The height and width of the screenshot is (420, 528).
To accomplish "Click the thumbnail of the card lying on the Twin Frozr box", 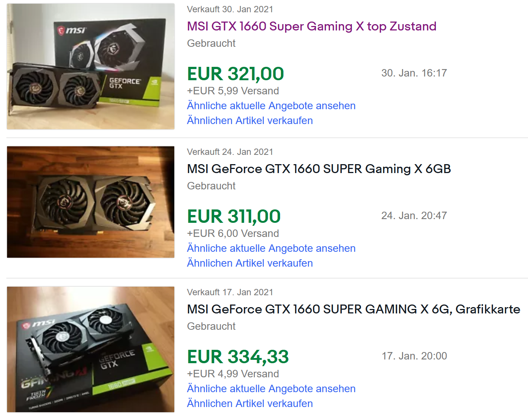I will [91, 349].
